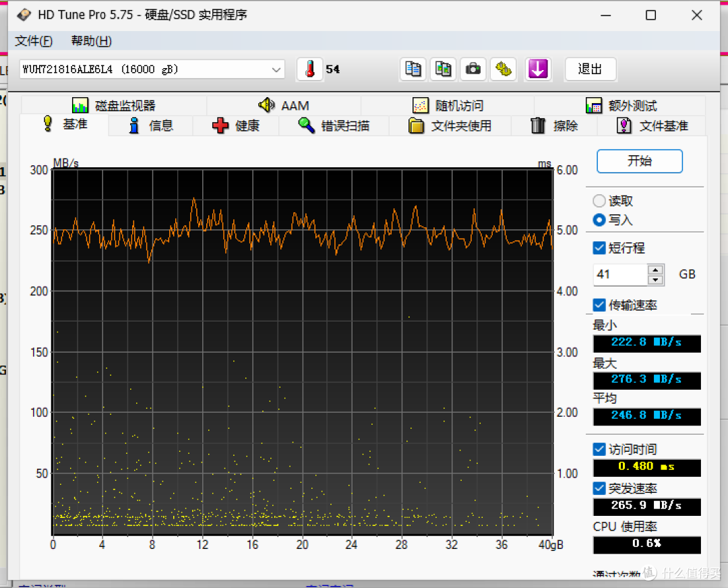Select the Benchmark tab (基准)
Image resolution: width=728 pixels, height=588 pixels.
65,125
